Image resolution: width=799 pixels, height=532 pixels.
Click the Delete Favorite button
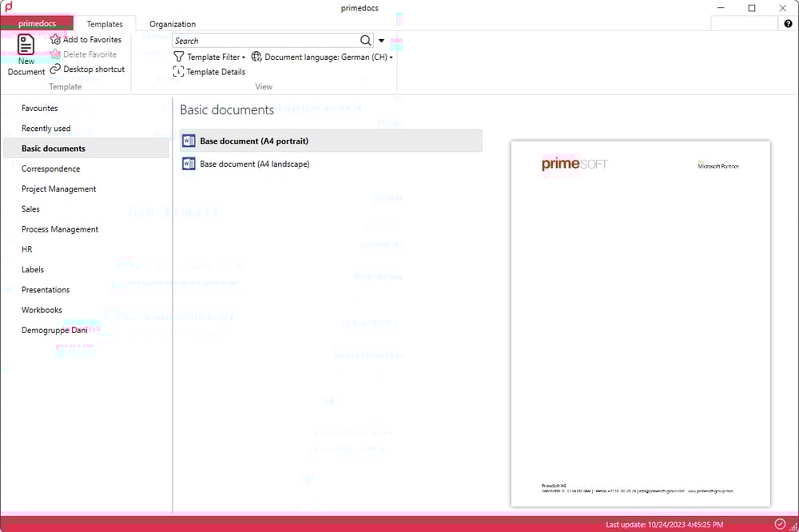tap(84, 54)
